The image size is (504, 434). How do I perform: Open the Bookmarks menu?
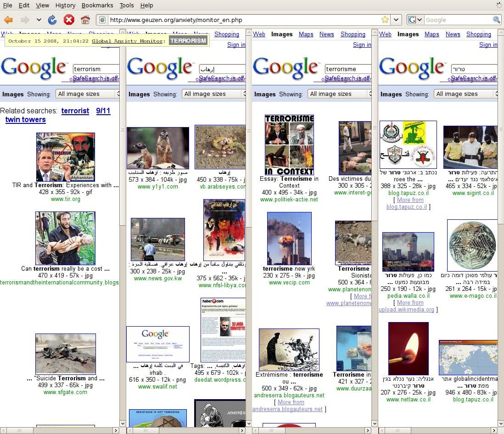tap(97, 6)
